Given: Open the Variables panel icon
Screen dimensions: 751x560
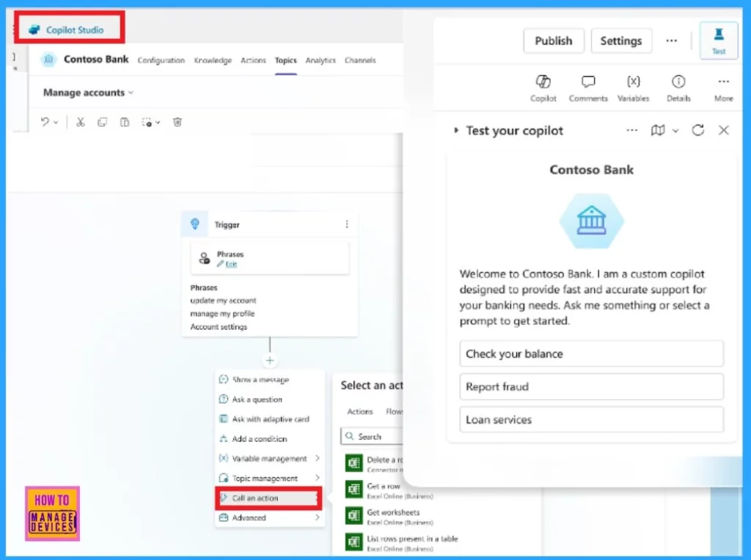Looking at the screenshot, I should 633,88.
